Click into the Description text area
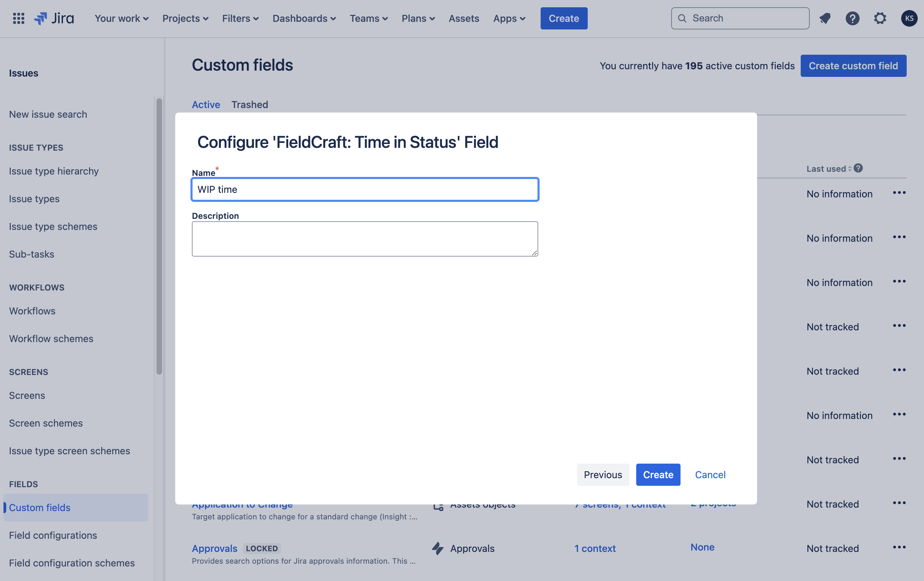The image size is (924, 581). click(365, 239)
